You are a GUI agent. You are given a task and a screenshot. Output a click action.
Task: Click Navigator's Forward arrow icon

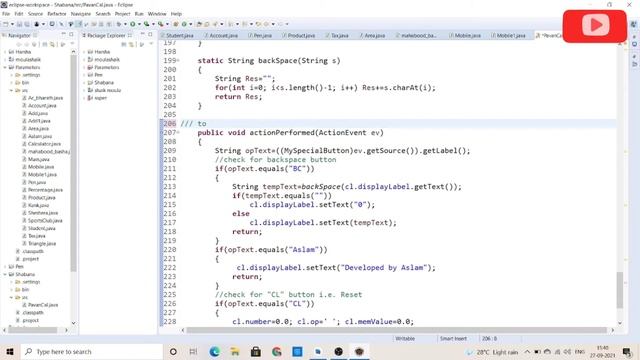pyautogui.click(x=27, y=44)
